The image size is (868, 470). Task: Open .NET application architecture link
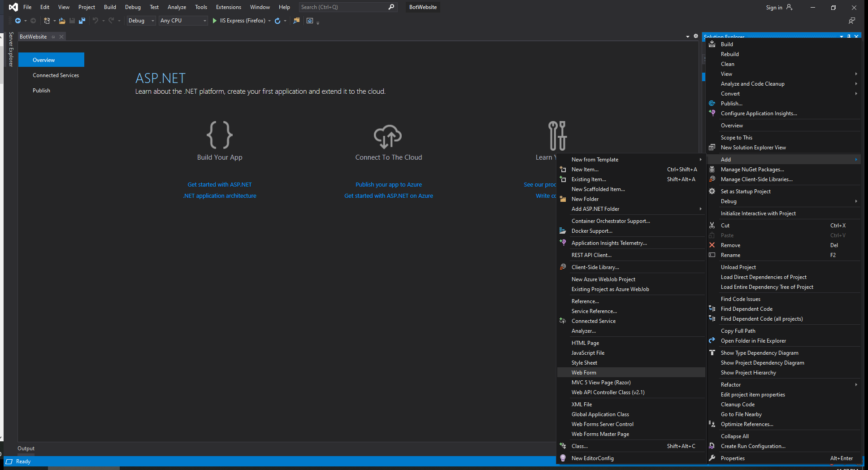pos(220,196)
